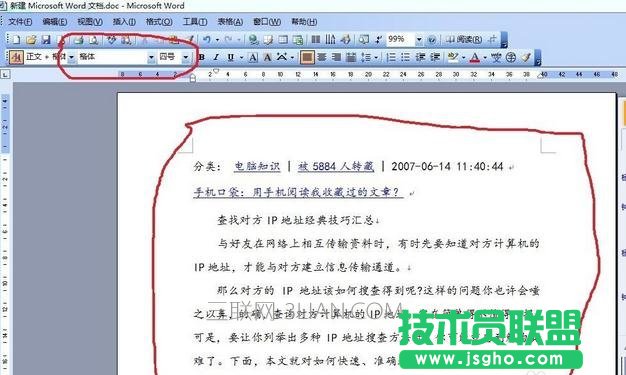Click the first-line indent marker on ruler
The height and width of the screenshot is (375, 626).
[216, 71]
